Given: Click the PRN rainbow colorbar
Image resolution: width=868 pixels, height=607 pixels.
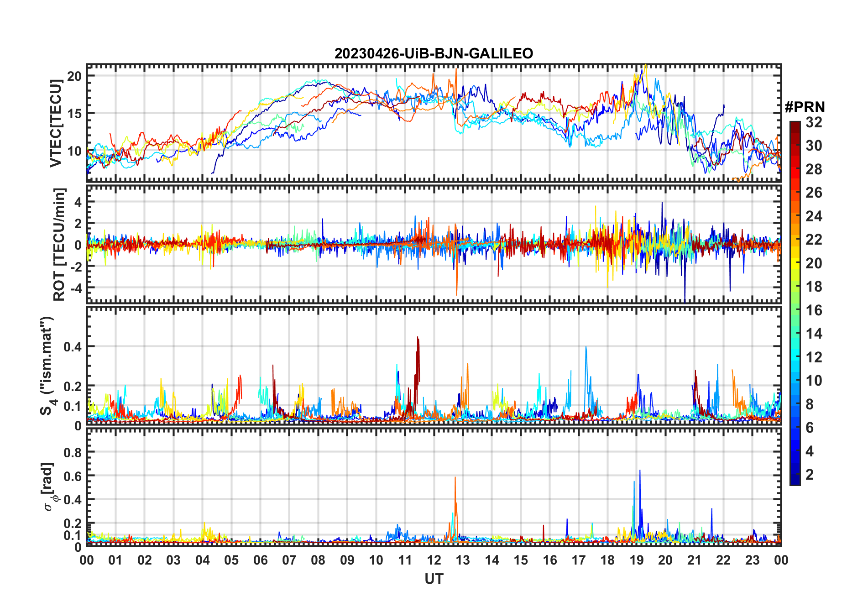Looking at the screenshot, I should (x=795, y=303).
